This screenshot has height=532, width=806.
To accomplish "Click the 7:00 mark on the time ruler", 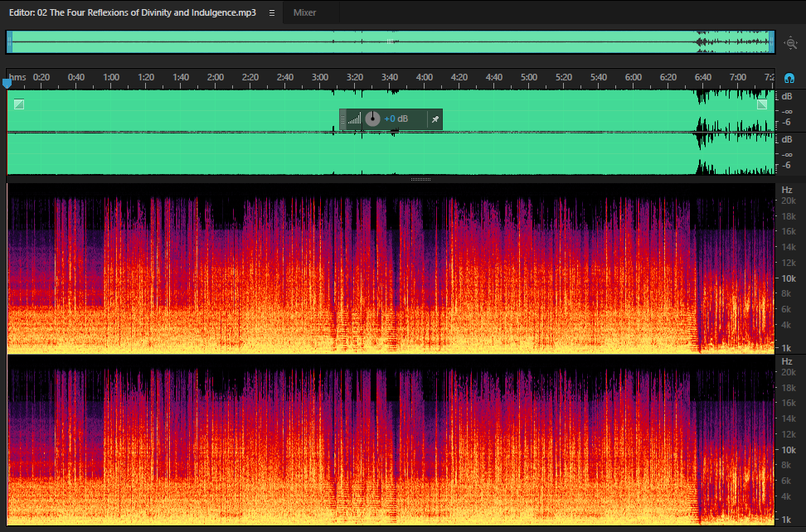I will 738,77.
